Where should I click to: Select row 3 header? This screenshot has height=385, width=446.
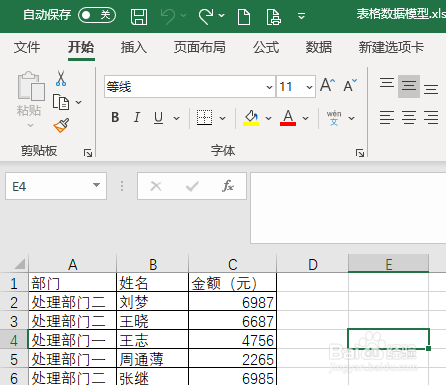[x=14, y=321]
